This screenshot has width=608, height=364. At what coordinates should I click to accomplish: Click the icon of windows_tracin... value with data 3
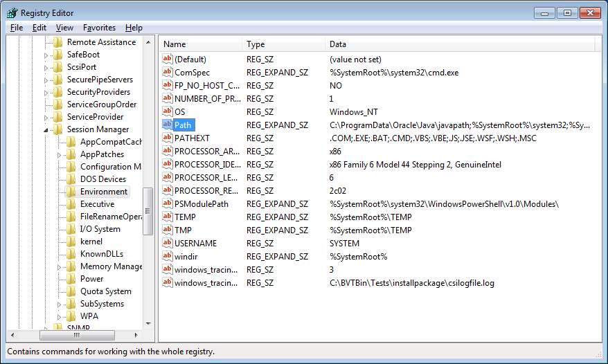click(x=167, y=270)
